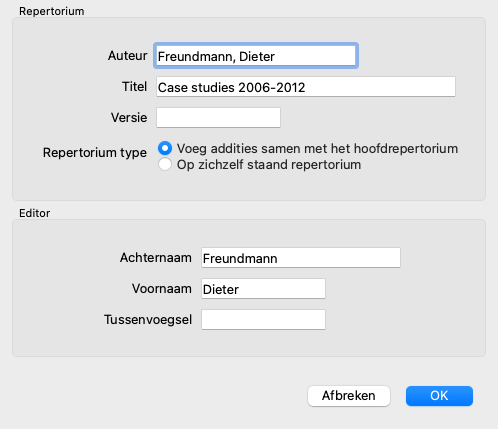Click the 'Tussenvoegsel' field label
498x429 pixels.
[x=148, y=320]
